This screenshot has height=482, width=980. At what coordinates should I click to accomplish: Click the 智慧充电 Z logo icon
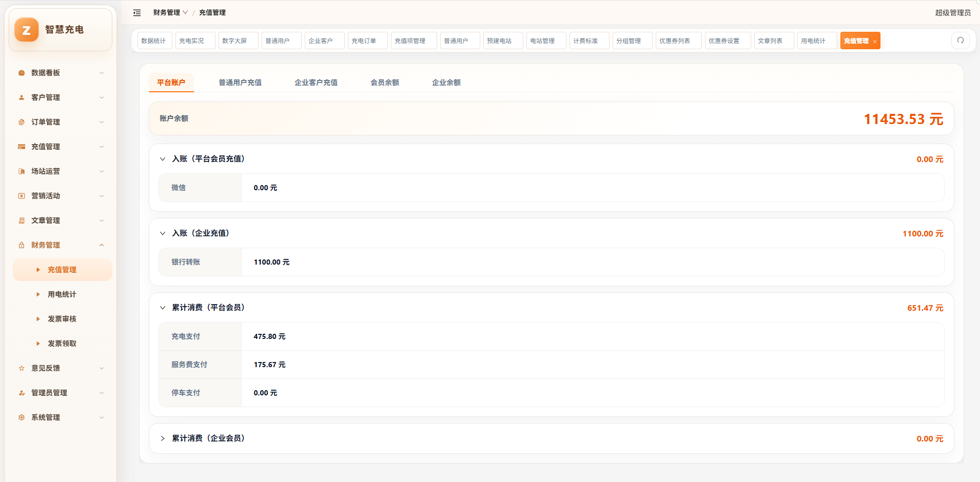point(27,30)
